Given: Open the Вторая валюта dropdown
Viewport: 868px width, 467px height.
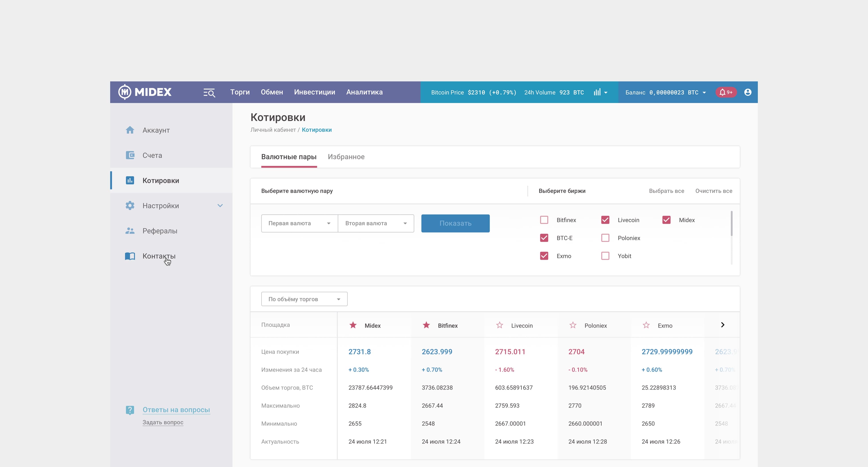Looking at the screenshot, I should (376, 223).
